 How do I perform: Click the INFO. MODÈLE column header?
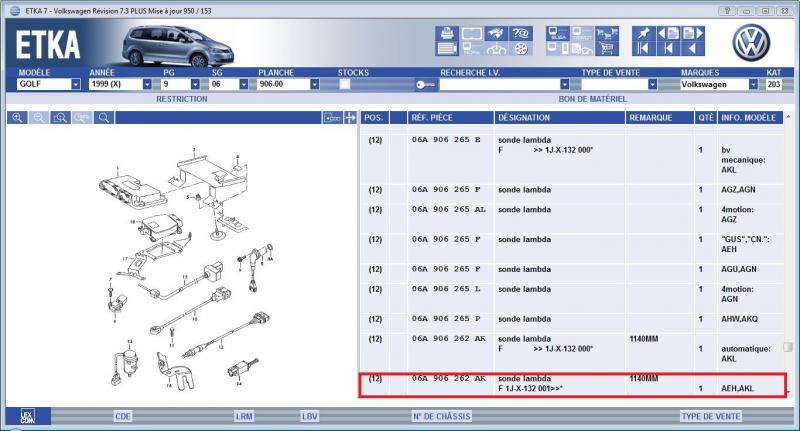(750, 118)
